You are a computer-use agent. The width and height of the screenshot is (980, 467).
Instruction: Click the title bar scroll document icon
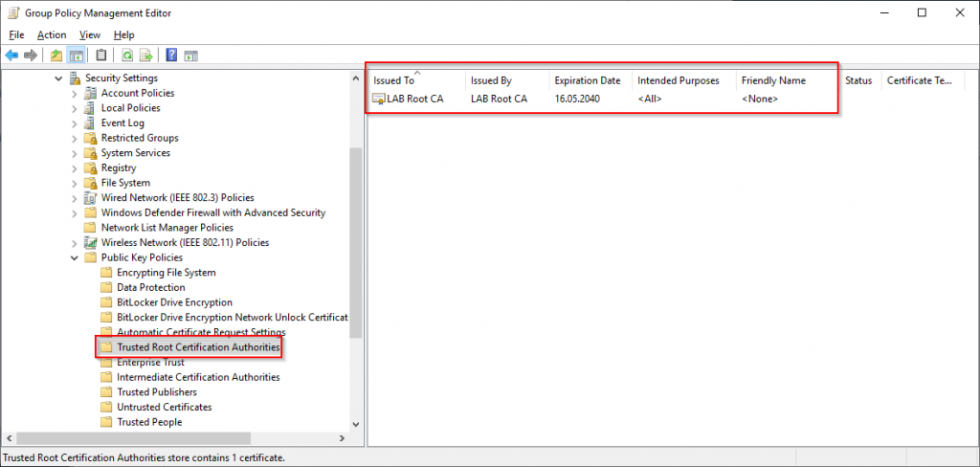click(12, 13)
